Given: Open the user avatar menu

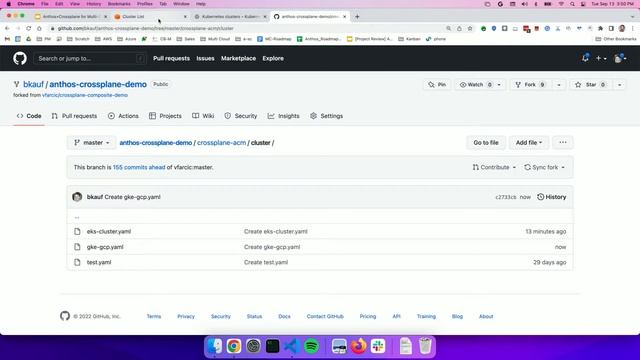Looking at the screenshot, I should coord(620,58).
